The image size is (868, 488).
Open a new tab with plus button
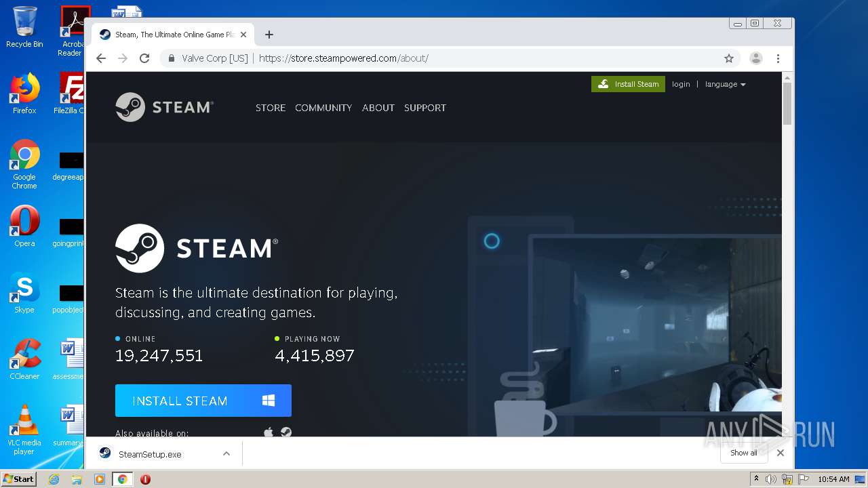(x=269, y=35)
